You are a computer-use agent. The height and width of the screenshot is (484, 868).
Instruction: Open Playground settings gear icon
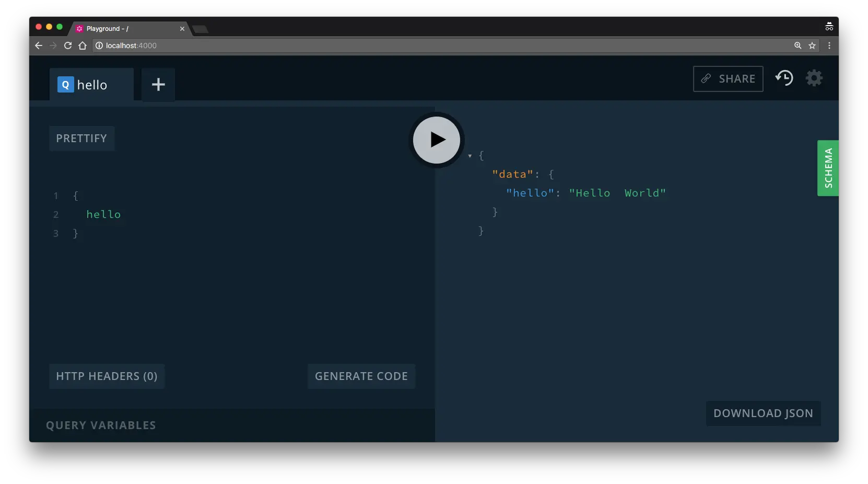click(814, 78)
